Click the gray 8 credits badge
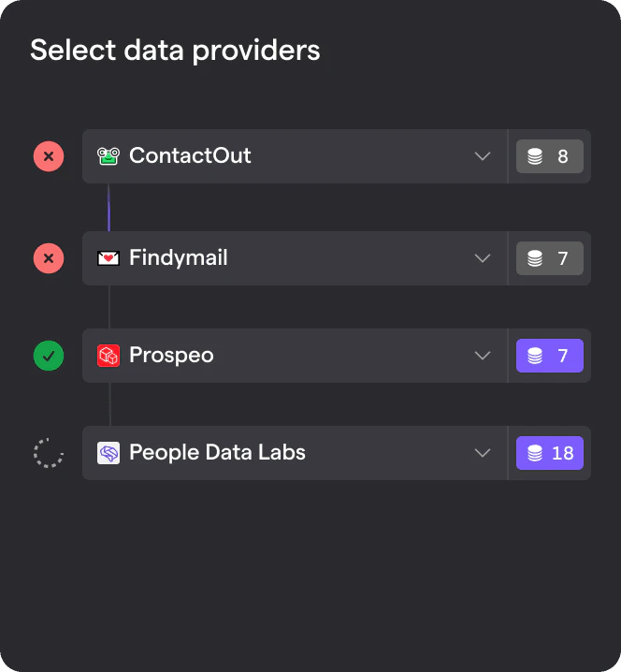This screenshot has width=621, height=672. pos(550,156)
